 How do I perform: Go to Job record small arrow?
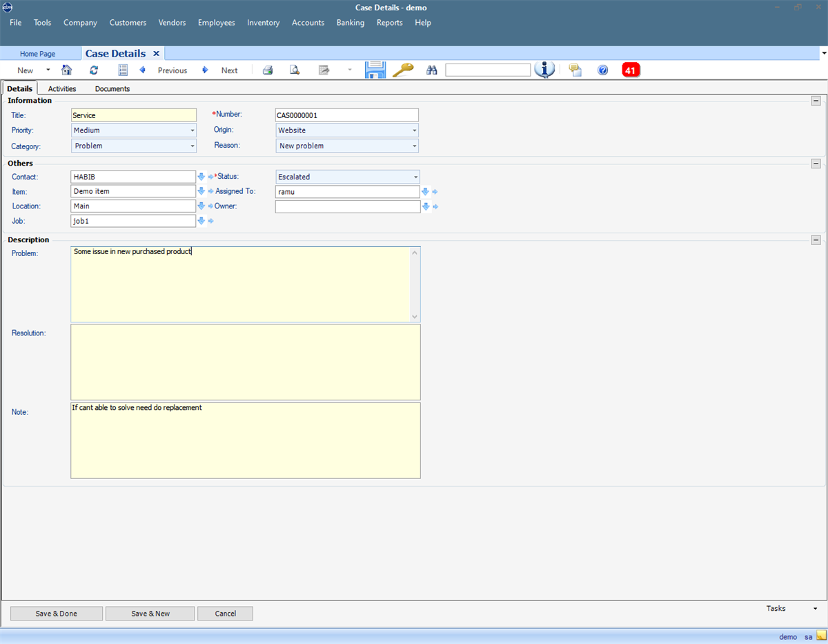pos(211,222)
